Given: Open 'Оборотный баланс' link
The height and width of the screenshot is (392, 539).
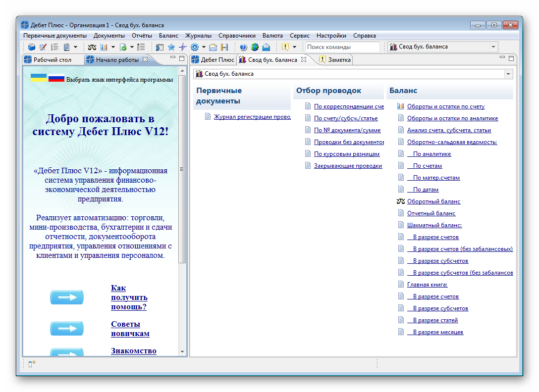Looking at the screenshot, I should pos(434,201).
